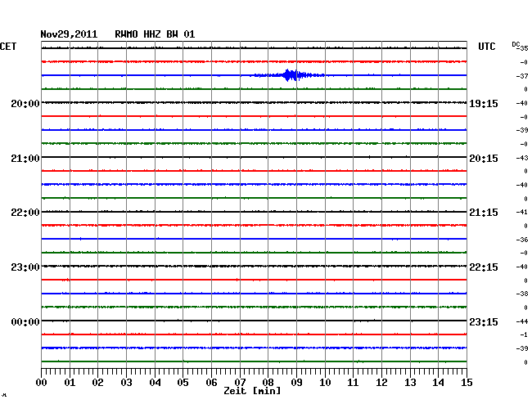Click the 05 minute axis tick label
Image resolution: width=532 pixels, height=404 pixels.
pyautogui.click(x=183, y=383)
